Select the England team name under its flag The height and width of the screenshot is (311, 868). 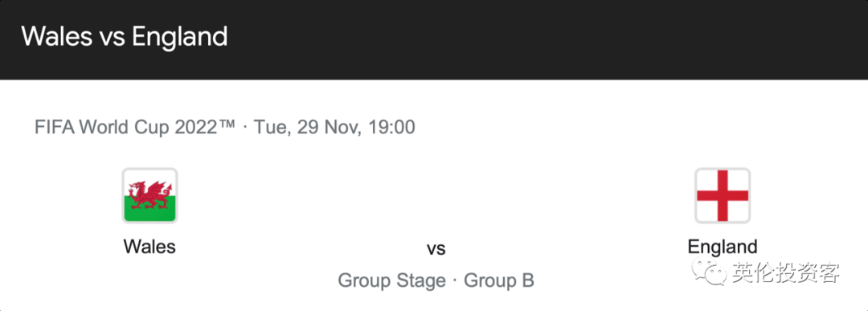tap(723, 246)
